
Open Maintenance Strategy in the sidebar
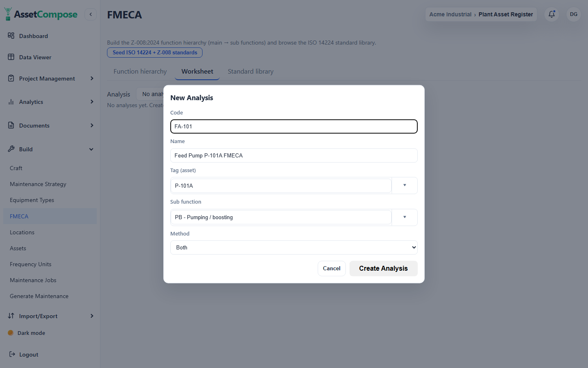pos(38,184)
